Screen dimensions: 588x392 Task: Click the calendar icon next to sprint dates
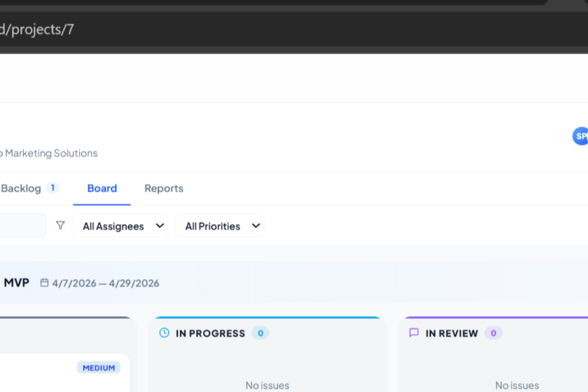tap(45, 283)
